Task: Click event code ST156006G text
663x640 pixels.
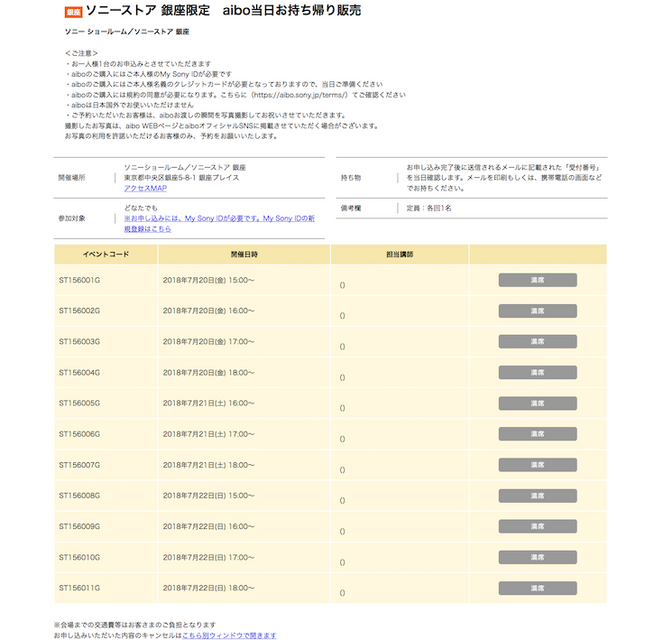Action: click(x=80, y=434)
